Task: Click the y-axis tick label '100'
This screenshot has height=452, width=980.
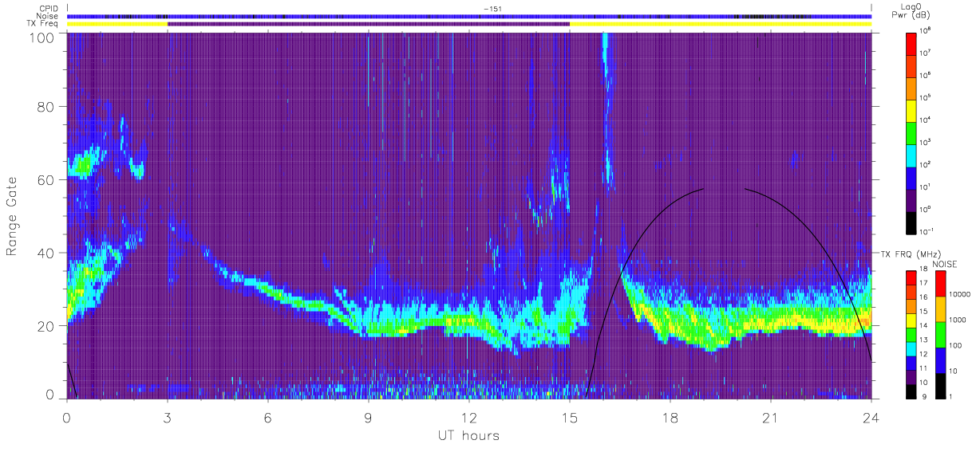Action: [42, 37]
